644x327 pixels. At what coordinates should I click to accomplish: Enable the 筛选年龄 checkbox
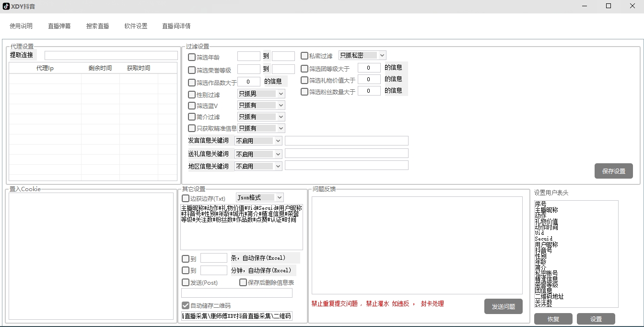pos(192,57)
